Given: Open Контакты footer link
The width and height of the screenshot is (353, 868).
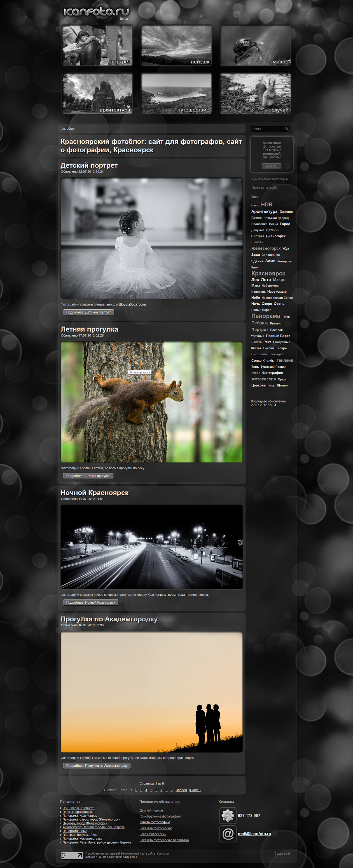Looking at the screenshot, I should [x=163, y=853].
